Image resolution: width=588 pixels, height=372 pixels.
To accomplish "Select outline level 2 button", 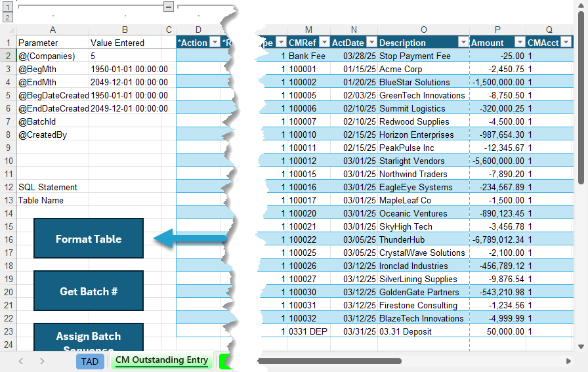I will (x=7, y=17).
